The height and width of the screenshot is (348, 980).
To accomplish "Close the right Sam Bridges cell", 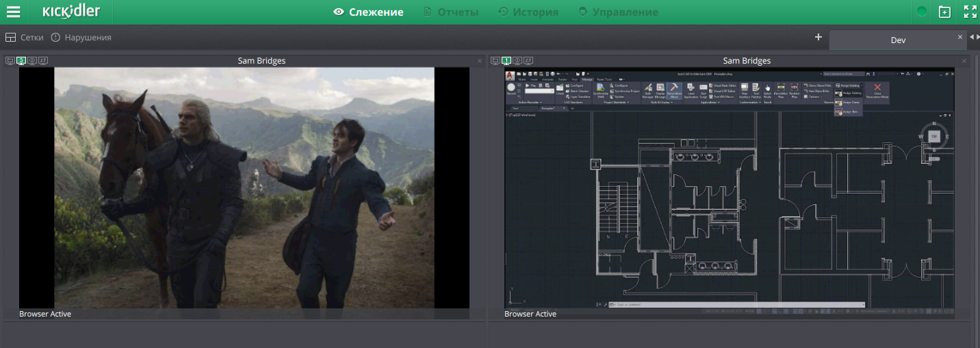I will (x=964, y=61).
